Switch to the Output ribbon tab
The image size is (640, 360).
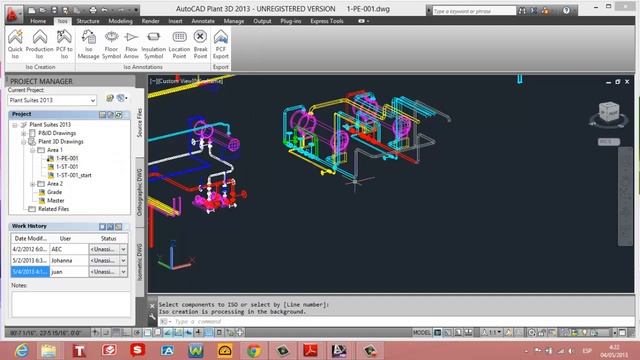(262, 21)
